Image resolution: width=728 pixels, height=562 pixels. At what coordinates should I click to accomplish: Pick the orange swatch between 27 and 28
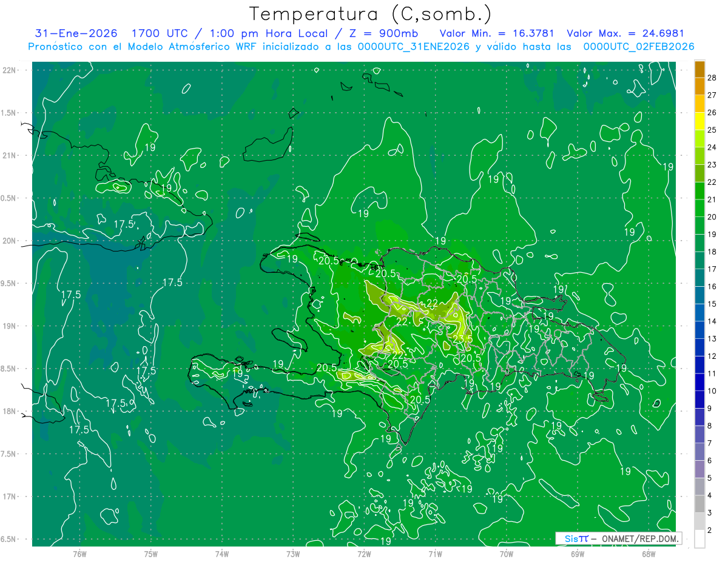click(699, 87)
